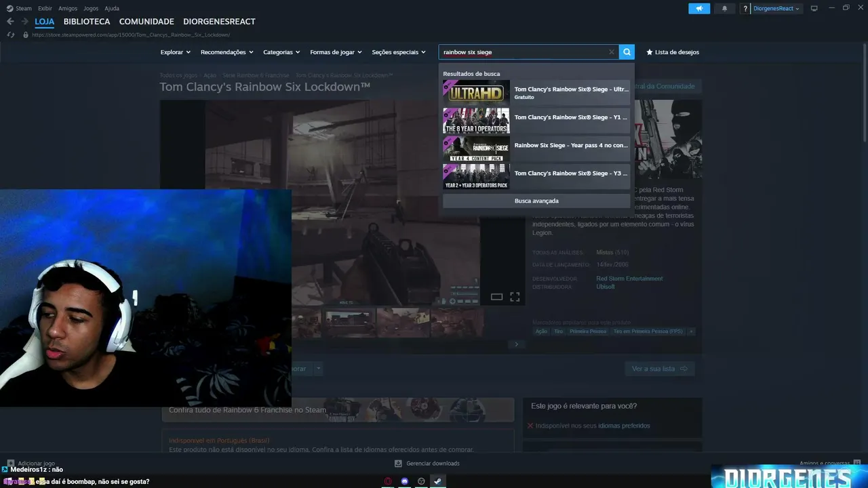Go back with the left arrow

pos(10,22)
